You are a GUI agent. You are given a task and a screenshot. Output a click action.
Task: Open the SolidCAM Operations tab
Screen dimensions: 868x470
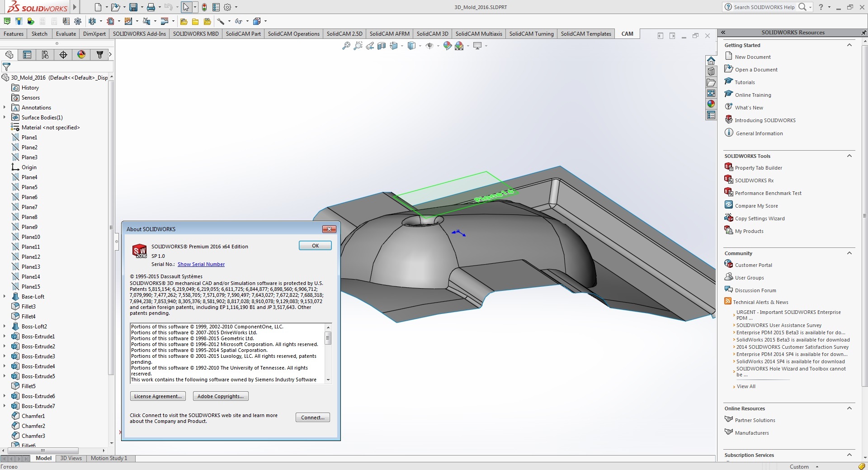coord(294,34)
